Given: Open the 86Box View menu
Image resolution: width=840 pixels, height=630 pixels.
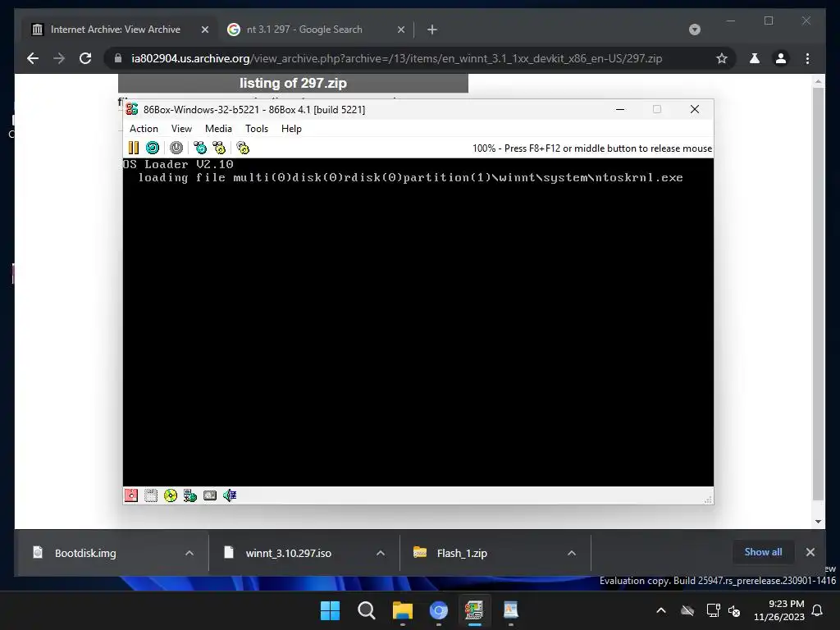Looking at the screenshot, I should click(181, 129).
